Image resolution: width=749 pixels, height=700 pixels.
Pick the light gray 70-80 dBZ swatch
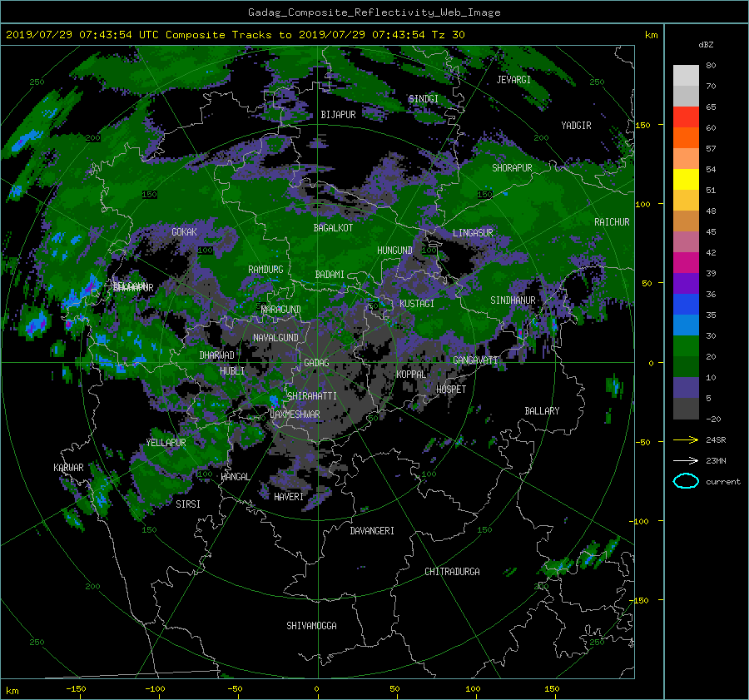(686, 76)
